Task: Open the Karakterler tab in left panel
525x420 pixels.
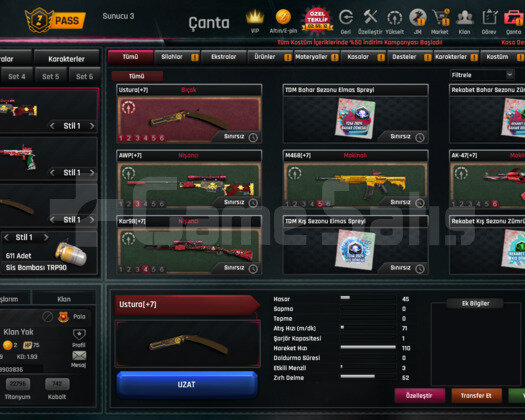Action: coord(66,59)
